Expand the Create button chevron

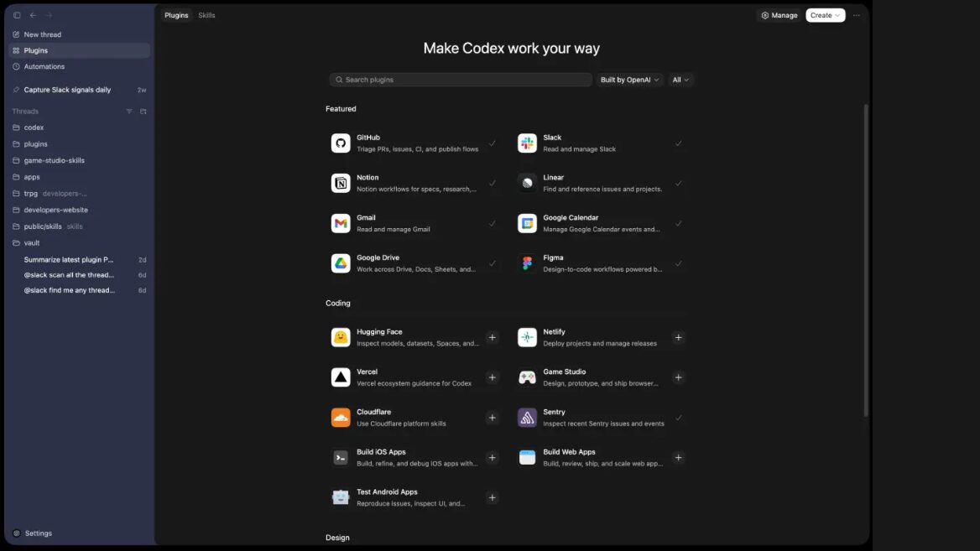point(836,15)
